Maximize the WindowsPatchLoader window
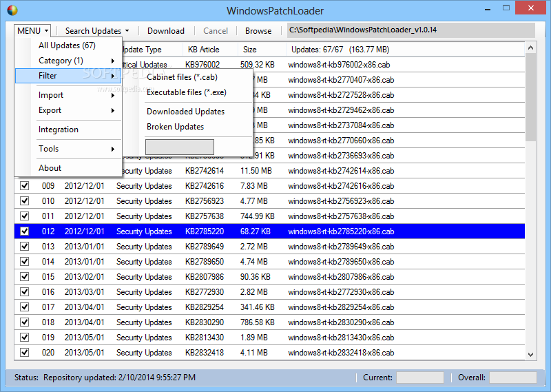Image resolution: width=551 pixels, height=392 pixels. click(506, 8)
